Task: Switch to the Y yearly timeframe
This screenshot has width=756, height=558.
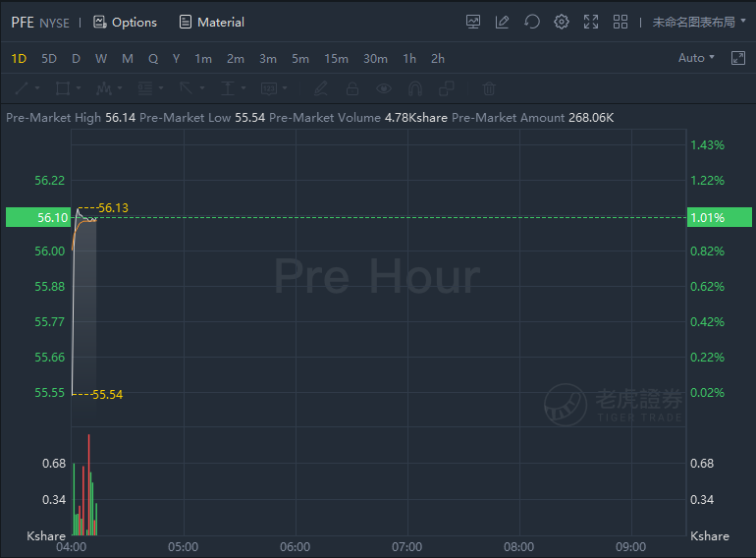Action: pos(176,59)
